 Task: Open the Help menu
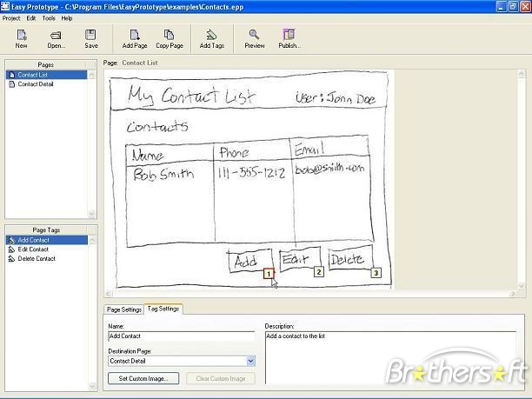tap(66, 18)
